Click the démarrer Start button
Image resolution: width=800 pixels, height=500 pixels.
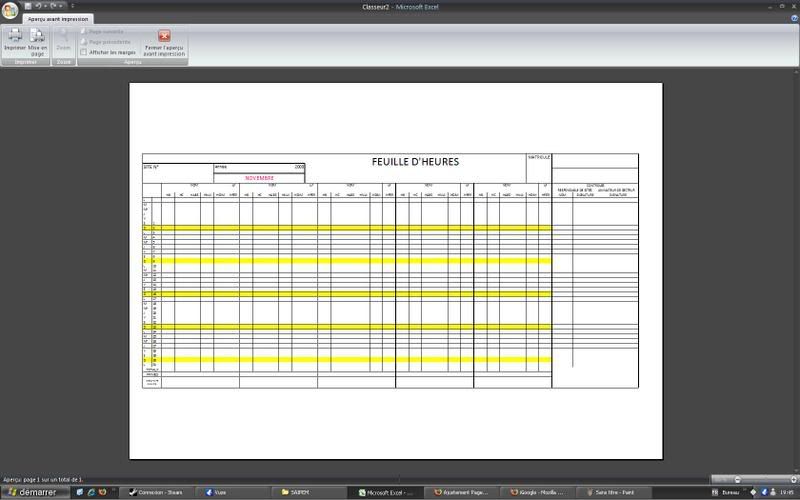[x=32, y=492]
